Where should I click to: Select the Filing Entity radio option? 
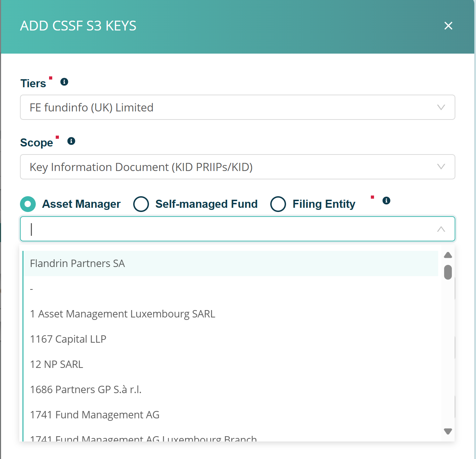[278, 204]
